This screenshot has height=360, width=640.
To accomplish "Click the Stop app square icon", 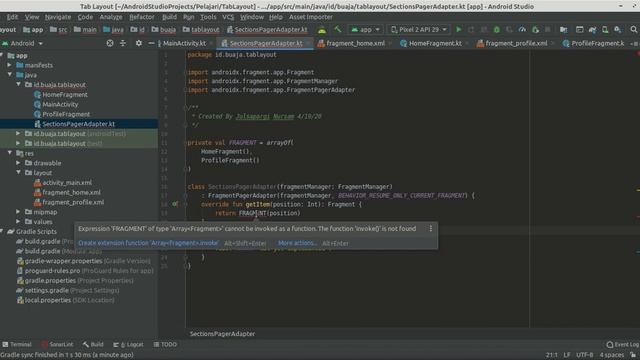I will tap(548, 29).
